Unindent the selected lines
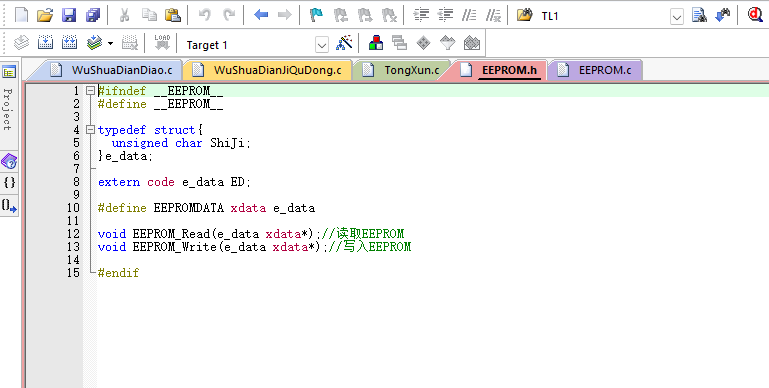Image resolution: width=769 pixels, height=388 pixels. point(445,15)
